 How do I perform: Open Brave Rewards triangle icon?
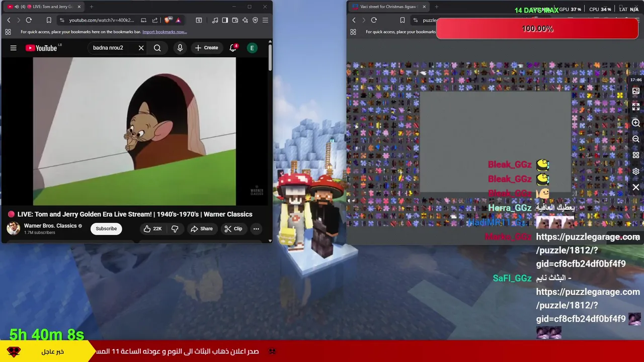click(x=178, y=20)
